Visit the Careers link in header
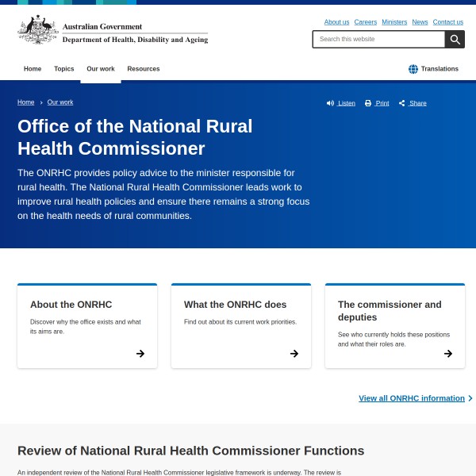 [x=366, y=22]
